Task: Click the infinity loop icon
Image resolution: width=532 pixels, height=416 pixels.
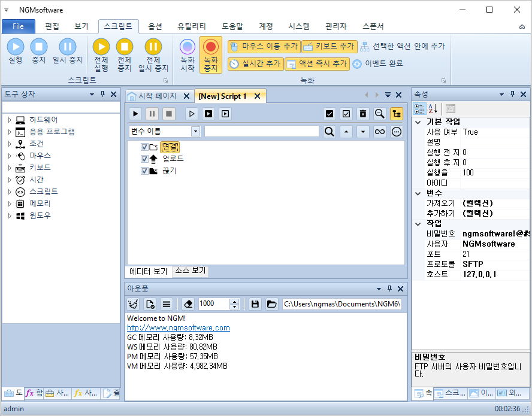Action: pyautogui.click(x=380, y=131)
